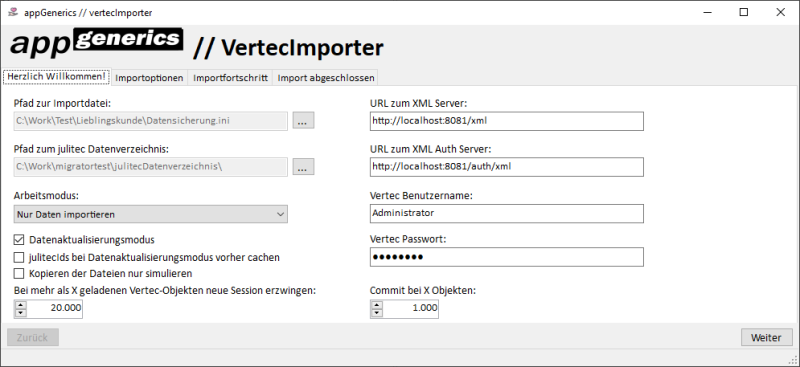Expand the Arbeitsmodus dropdown
The height and width of the screenshot is (367, 800).
[x=151, y=214]
